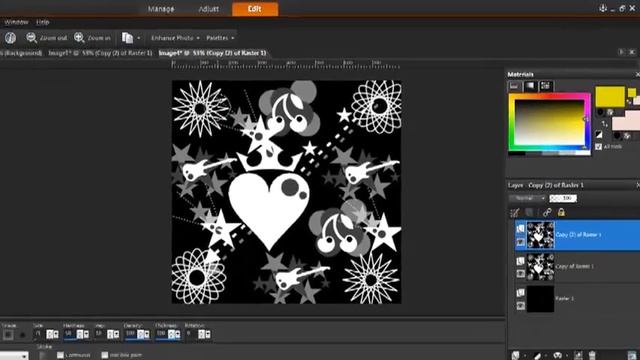The height and width of the screenshot is (360, 640).
Task: Select the Frame tab in Materials palette
Action: (514, 86)
